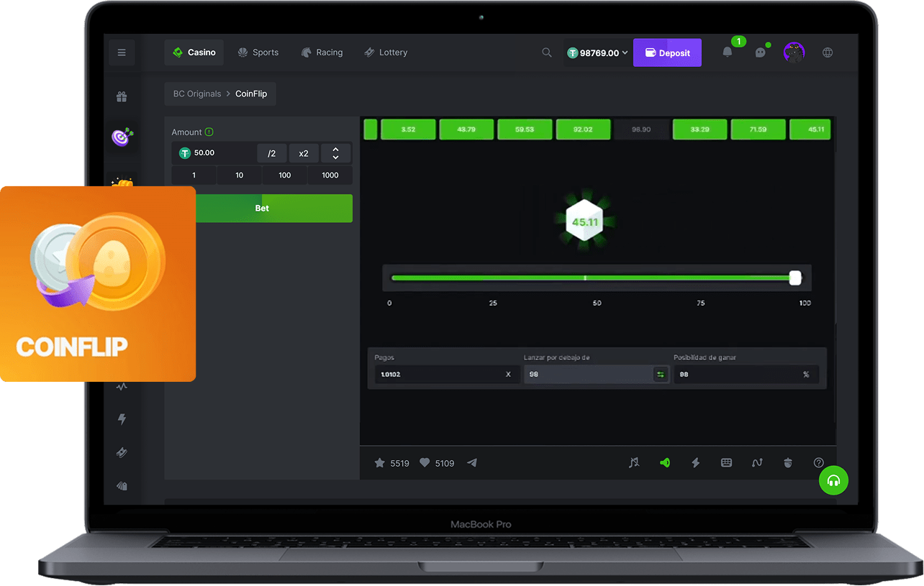Open the chat bubble icon
924x586 pixels.
tap(760, 52)
